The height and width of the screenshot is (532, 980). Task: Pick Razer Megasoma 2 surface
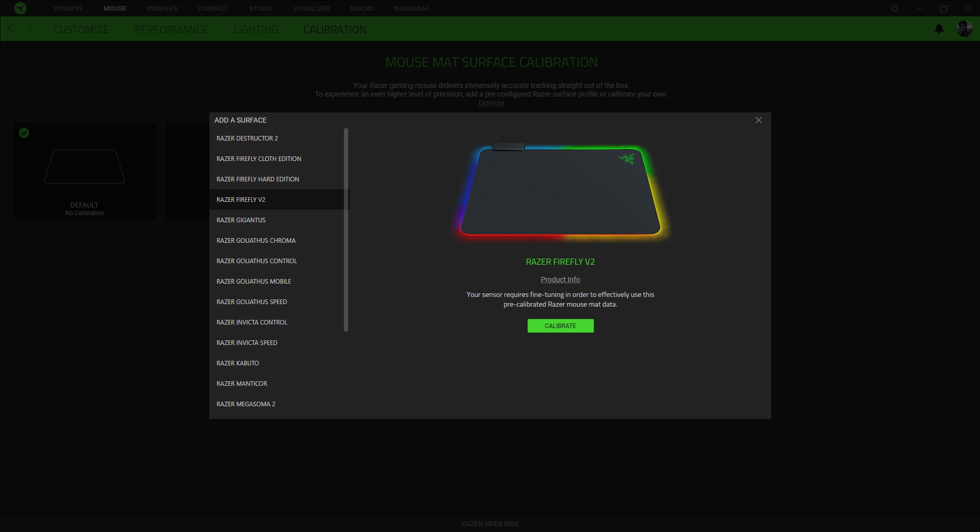(x=277, y=404)
